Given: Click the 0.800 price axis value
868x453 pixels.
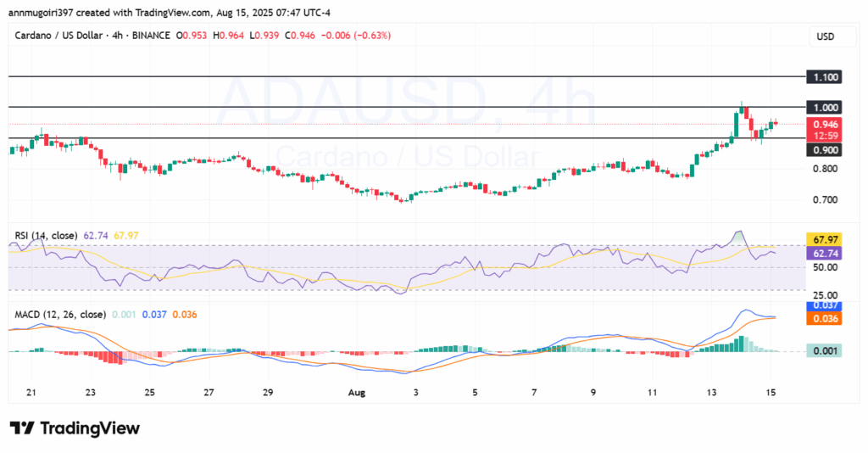Looking at the screenshot, I should 825,169.
